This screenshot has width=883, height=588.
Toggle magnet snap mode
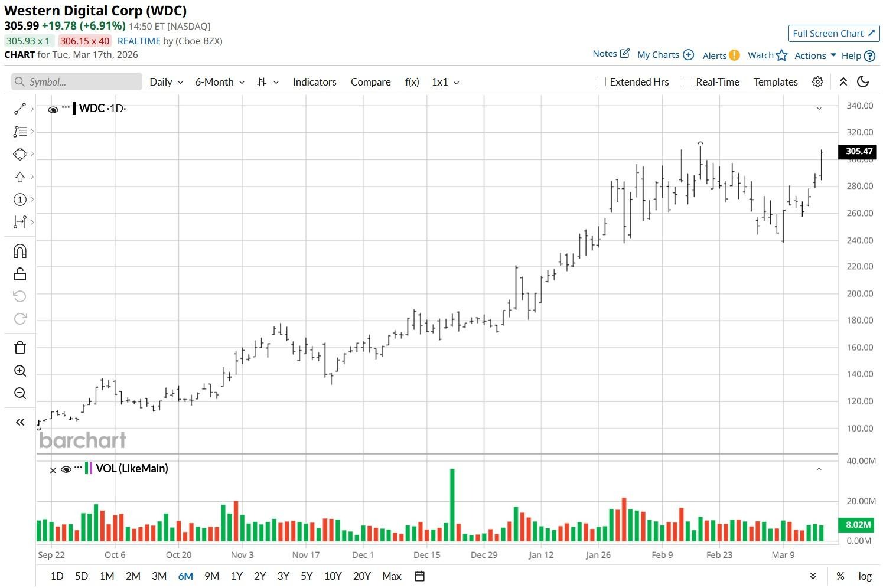tap(19, 251)
